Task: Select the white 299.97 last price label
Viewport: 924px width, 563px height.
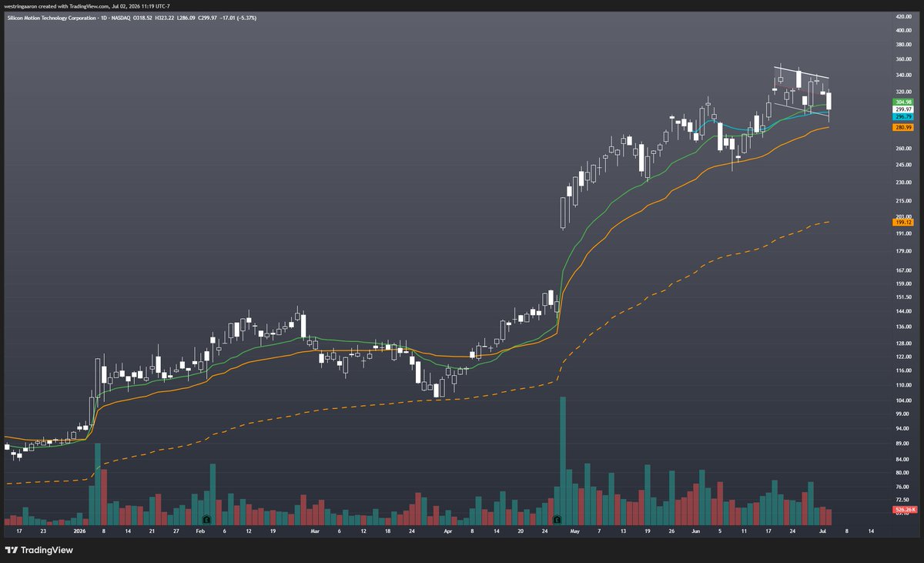Action: pos(902,109)
